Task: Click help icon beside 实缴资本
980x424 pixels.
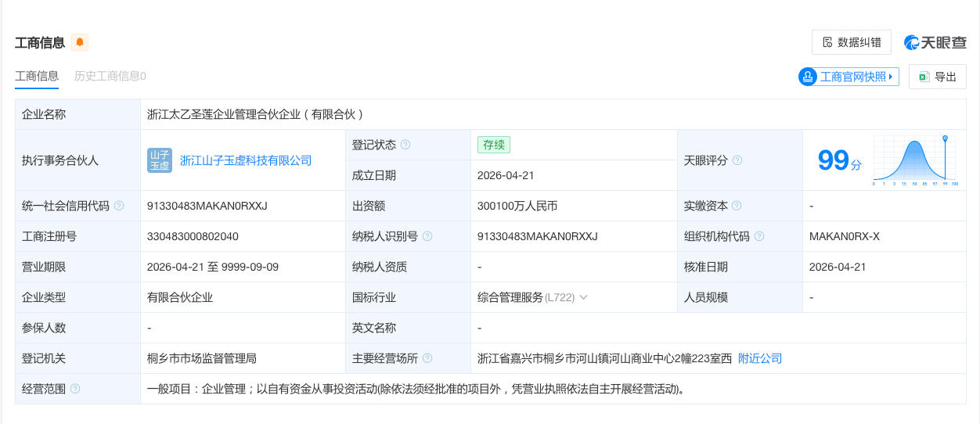Action: pos(737,206)
